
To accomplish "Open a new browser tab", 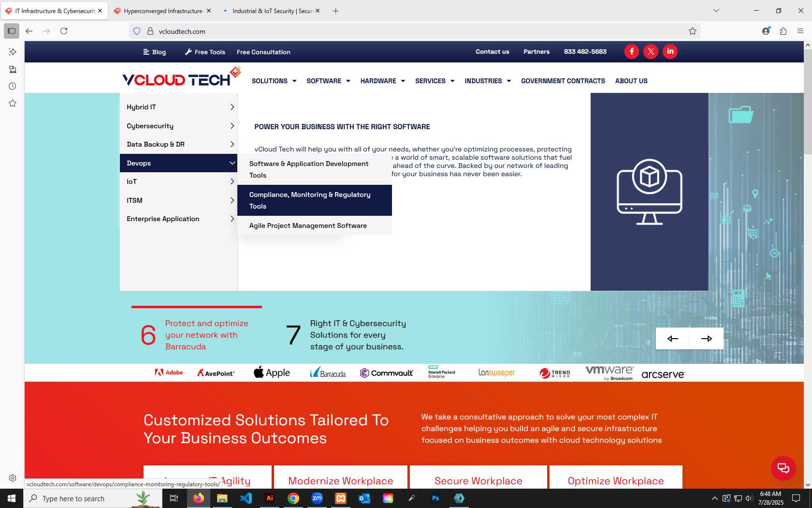I will click(x=335, y=11).
